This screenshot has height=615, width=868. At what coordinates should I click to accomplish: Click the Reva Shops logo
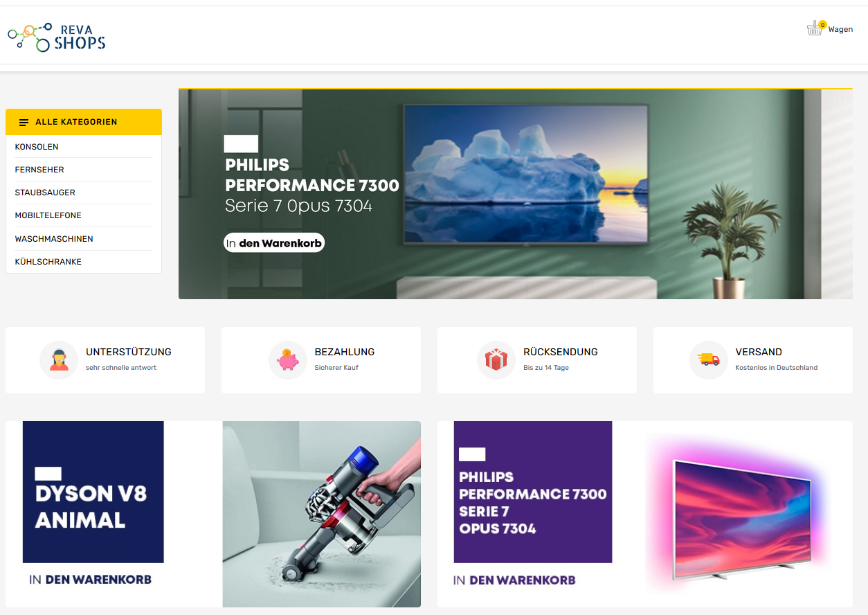tap(57, 37)
